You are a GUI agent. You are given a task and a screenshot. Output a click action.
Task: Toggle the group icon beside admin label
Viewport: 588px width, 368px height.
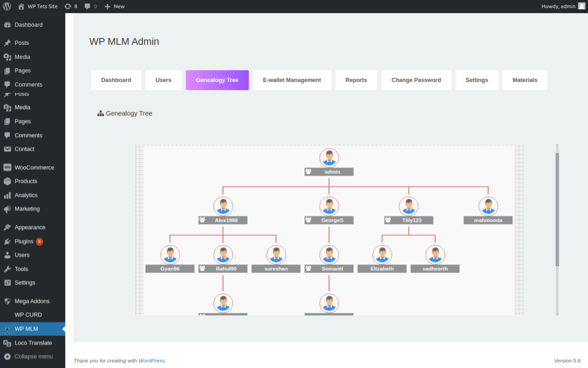point(308,172)
